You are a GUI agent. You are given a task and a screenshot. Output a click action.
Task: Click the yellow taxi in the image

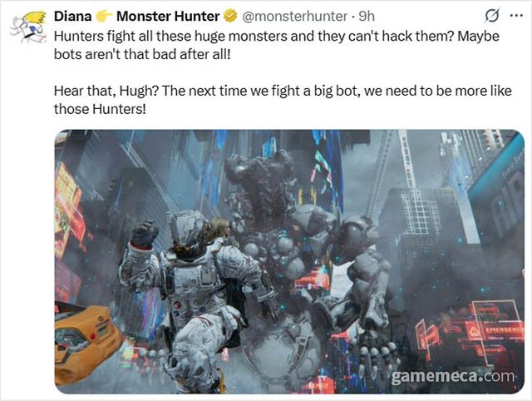point(86,341)
